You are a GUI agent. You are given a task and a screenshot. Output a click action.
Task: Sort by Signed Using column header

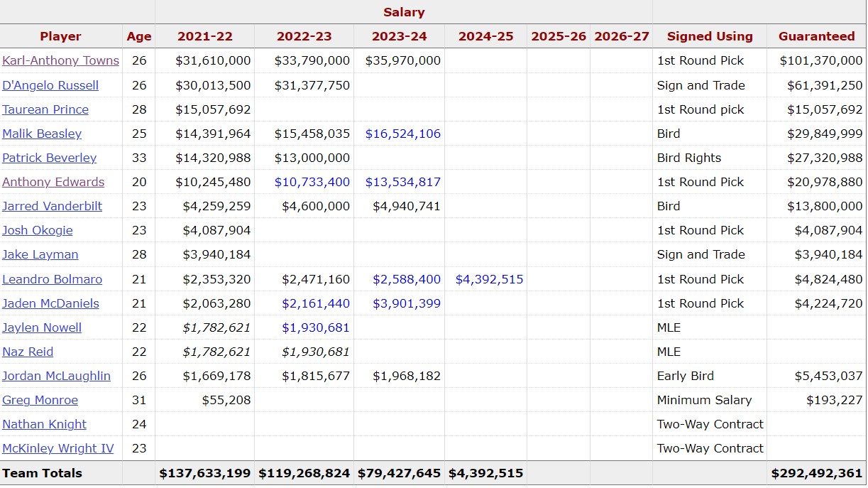pyautogui.click(x=710, y=36)
